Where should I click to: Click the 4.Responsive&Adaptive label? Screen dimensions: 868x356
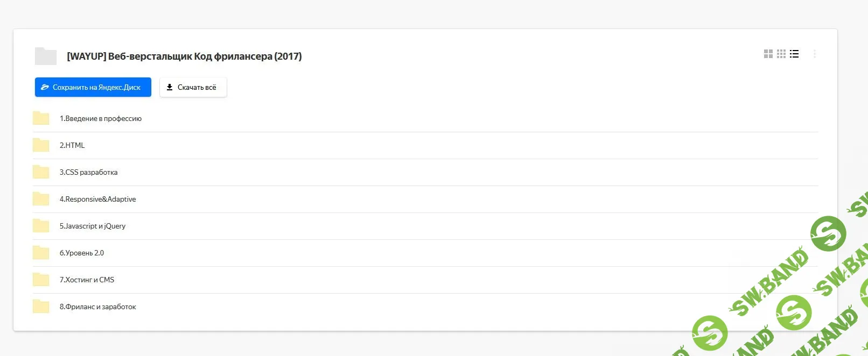pyautogui.click(x=97, y=199)
